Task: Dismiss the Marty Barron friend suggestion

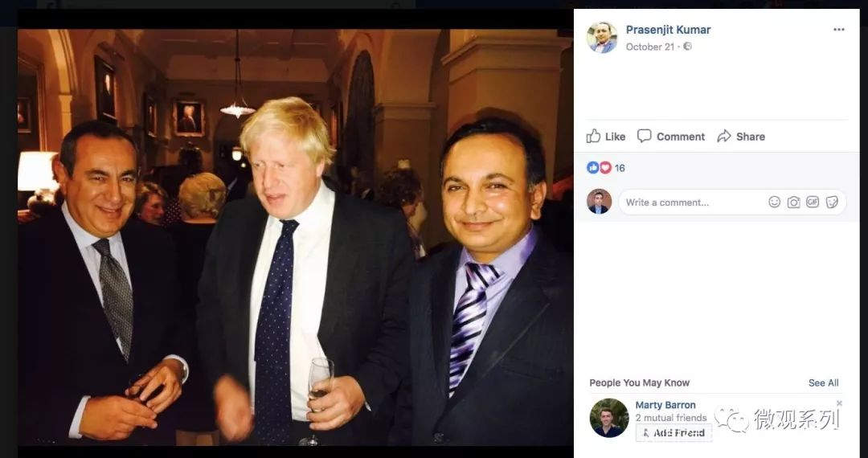Action: (839, 403)
